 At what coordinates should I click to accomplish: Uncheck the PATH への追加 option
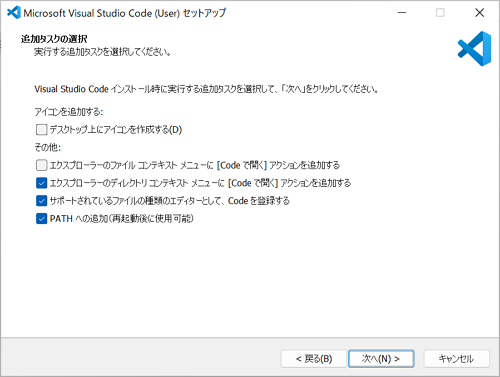point(41,219)
